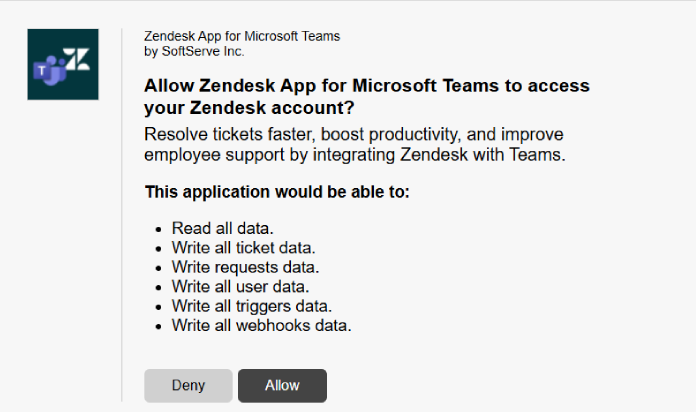Click the Zendesk Teams app logo
Image resolution: width=696 pixels, height=412 pixels.
pyautogui.click(x=63, y=64)
